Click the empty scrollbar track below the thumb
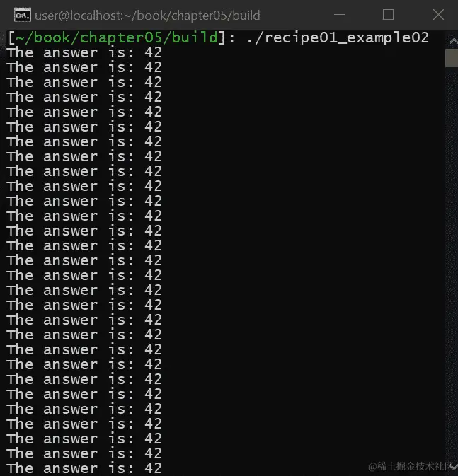This screenshot has width=458, height=476. 452,261
